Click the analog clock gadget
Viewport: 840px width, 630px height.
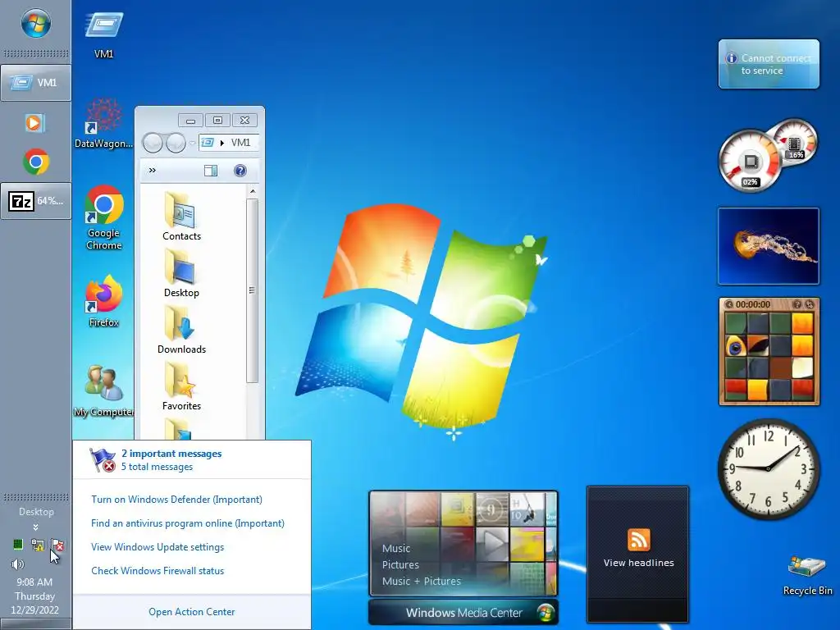click(769, 469)
